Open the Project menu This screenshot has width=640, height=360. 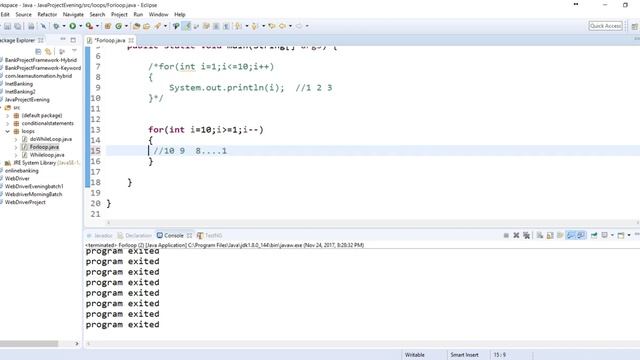pos(119,14)
